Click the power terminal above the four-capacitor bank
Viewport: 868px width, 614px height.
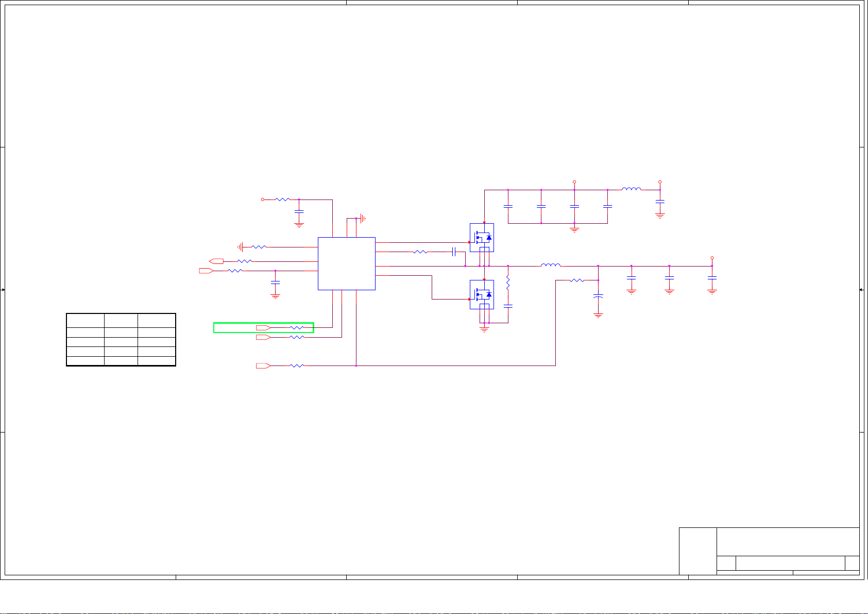coord(574,182)
